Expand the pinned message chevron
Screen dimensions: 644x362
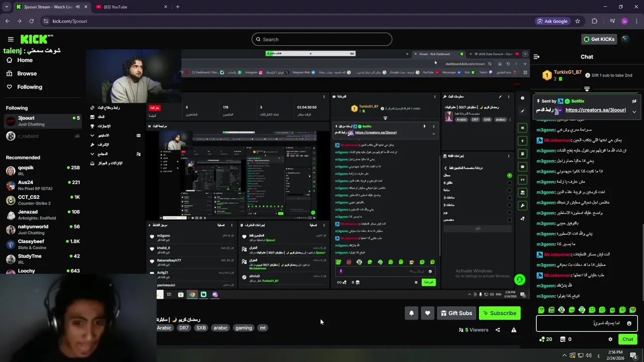(634, 112)
